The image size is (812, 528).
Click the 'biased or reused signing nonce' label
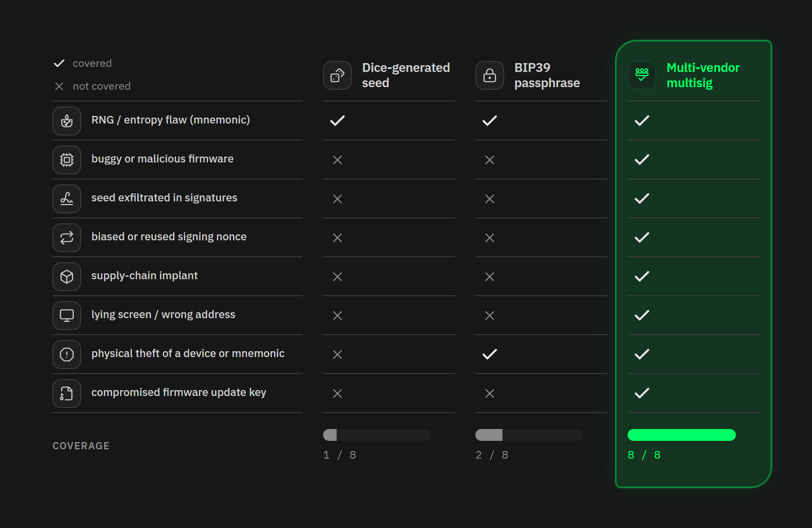click(169, 237)
